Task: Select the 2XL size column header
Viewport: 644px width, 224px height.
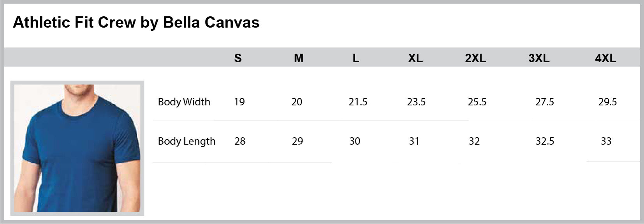Action: [475, 58]
